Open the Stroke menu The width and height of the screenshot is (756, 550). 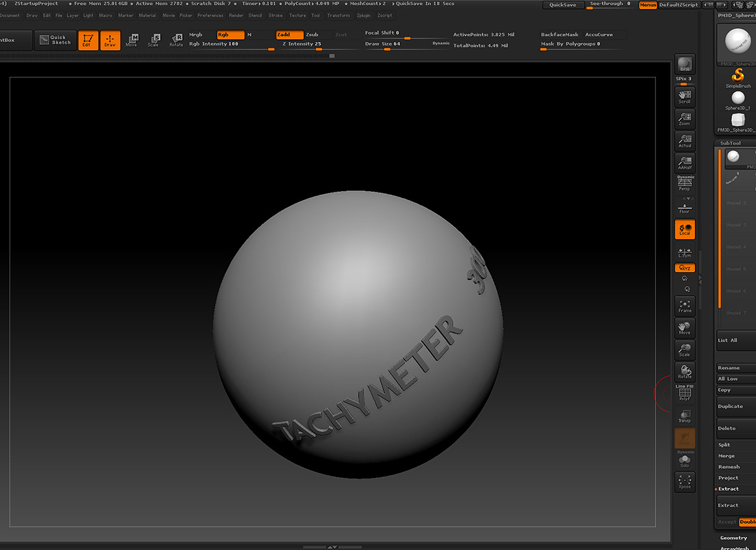(x=276, y=15)
